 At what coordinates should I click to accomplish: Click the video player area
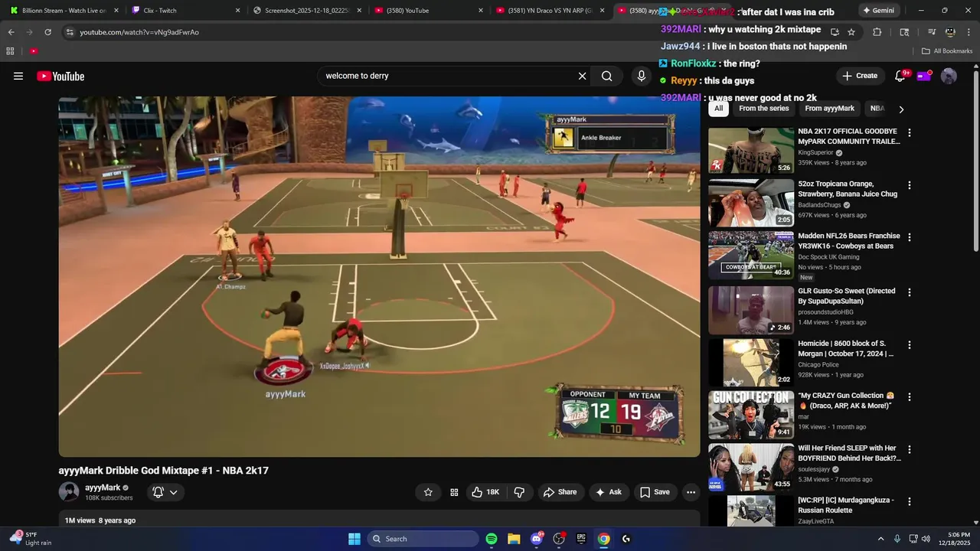click(x=380, y=276)
